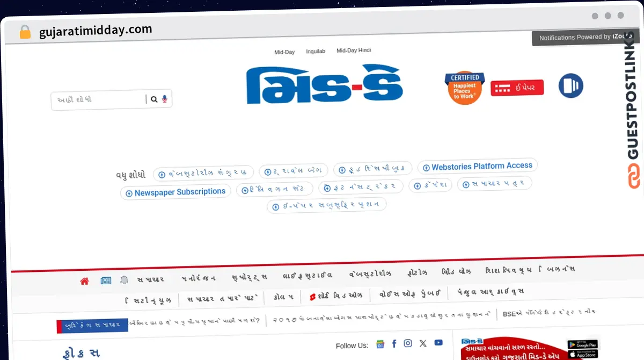Select the કેમેરા (camera) tag

[430, 185]
